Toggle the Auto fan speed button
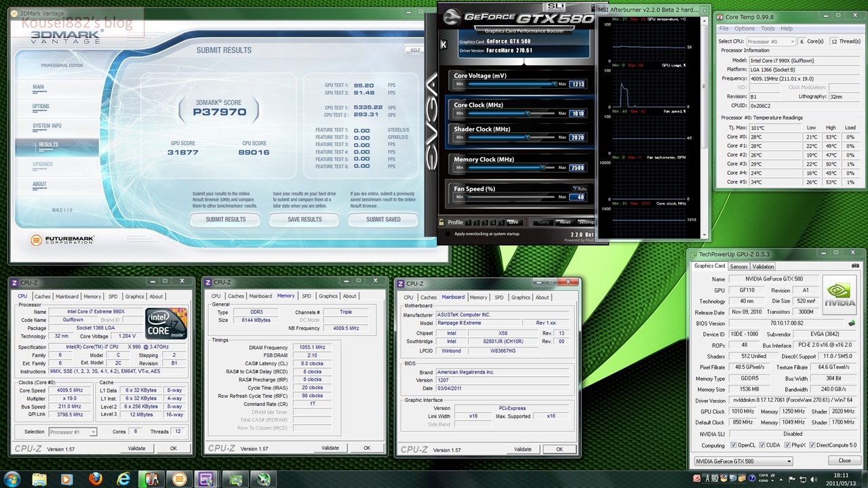This screenshot has height=488, width=868. tap(580, 188)
